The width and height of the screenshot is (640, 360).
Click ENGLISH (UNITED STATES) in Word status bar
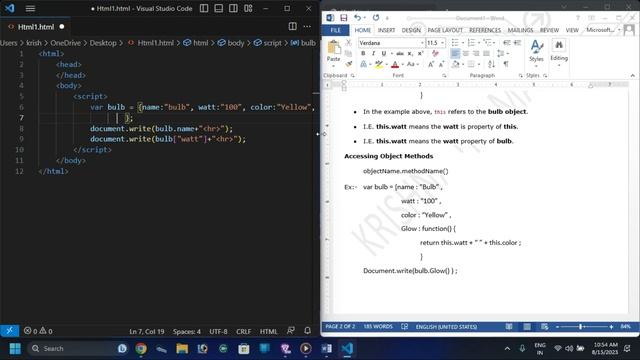(446, 327)
